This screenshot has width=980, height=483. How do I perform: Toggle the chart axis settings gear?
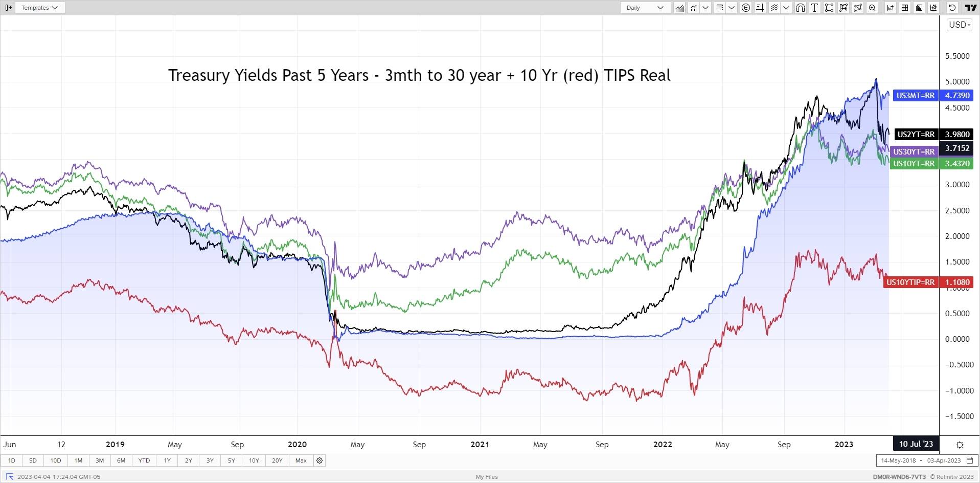click(x=960, y=445)
